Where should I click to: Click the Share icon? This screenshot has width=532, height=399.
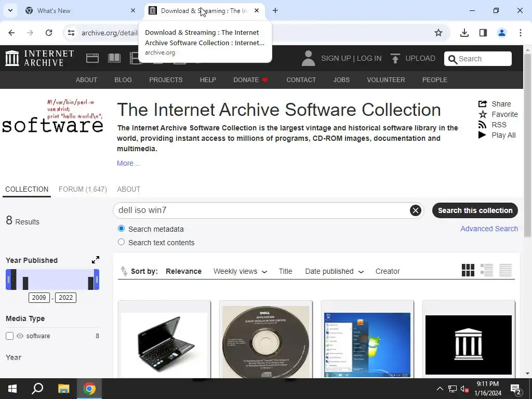(483, 104)
